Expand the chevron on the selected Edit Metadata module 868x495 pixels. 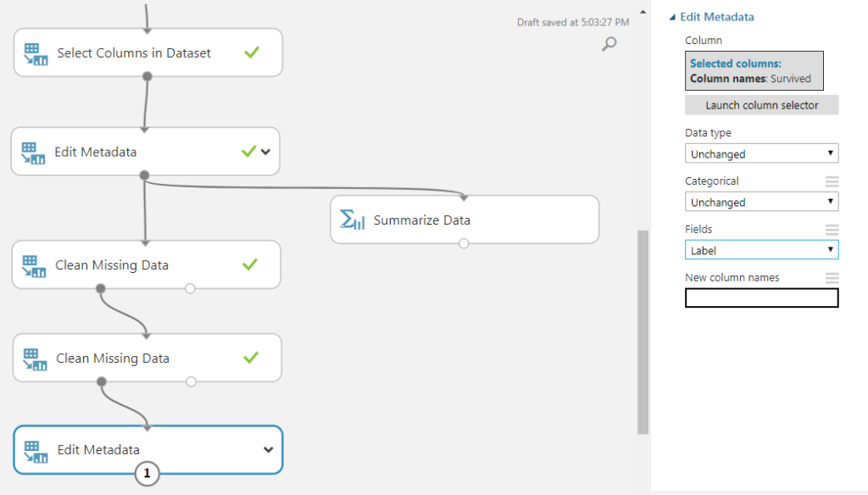point(268,450)
